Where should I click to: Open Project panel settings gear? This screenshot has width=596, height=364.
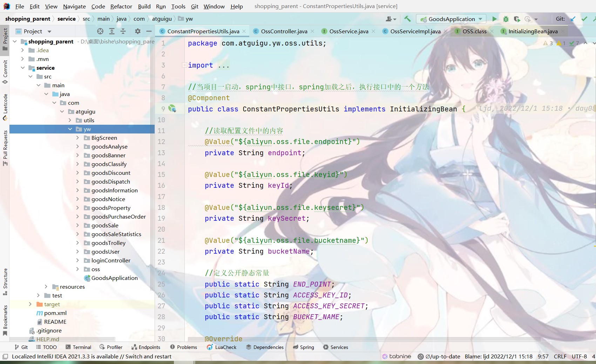tap(137, 31)
